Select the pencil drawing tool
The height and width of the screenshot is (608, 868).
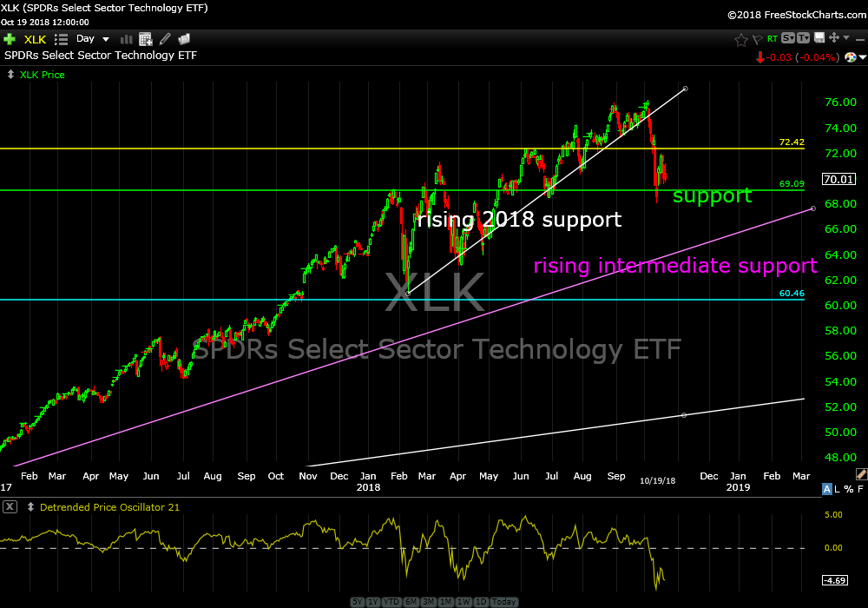coord(165,39)
